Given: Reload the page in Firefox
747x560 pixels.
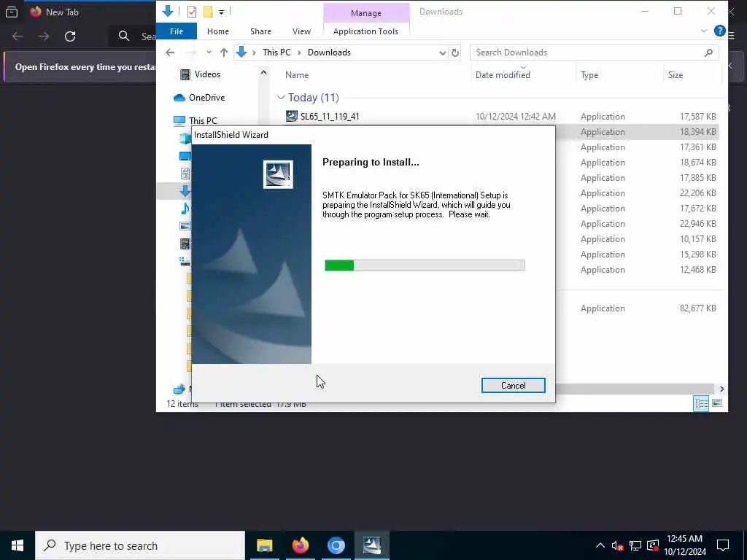Looking at the screenshot, I should coord(70,36).
